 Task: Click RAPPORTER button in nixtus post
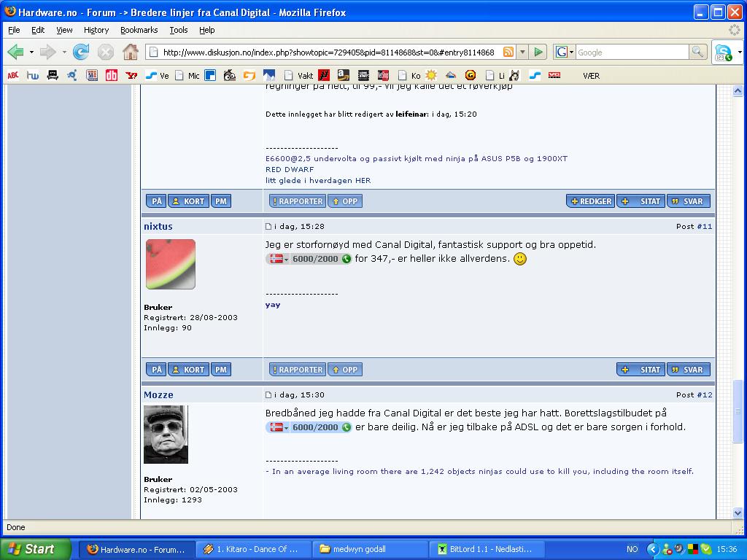(x=298, y=370)
